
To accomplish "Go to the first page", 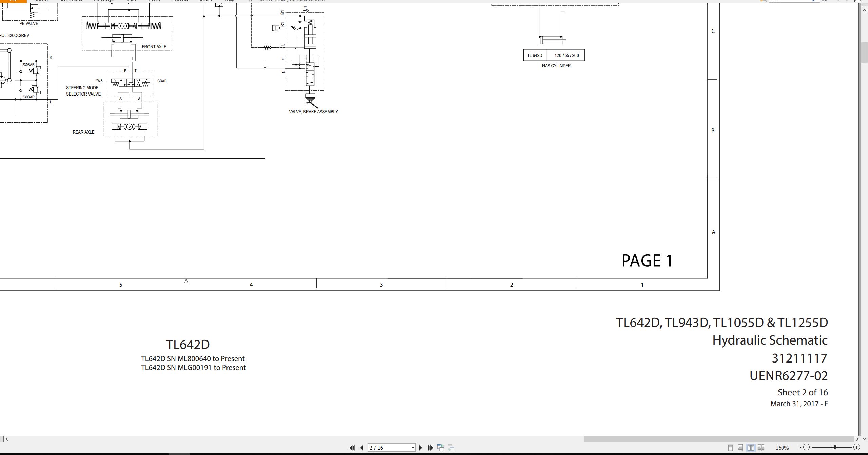I will click(352, 448).
